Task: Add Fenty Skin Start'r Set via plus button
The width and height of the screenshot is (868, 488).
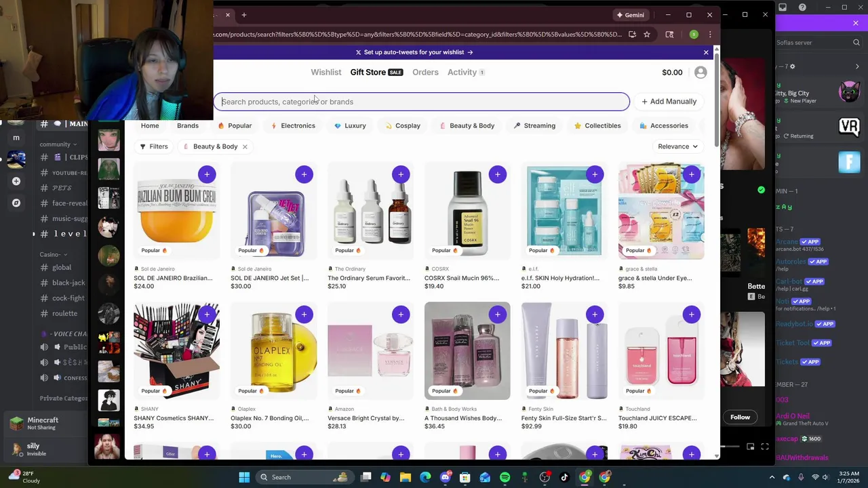Action: 595,314
